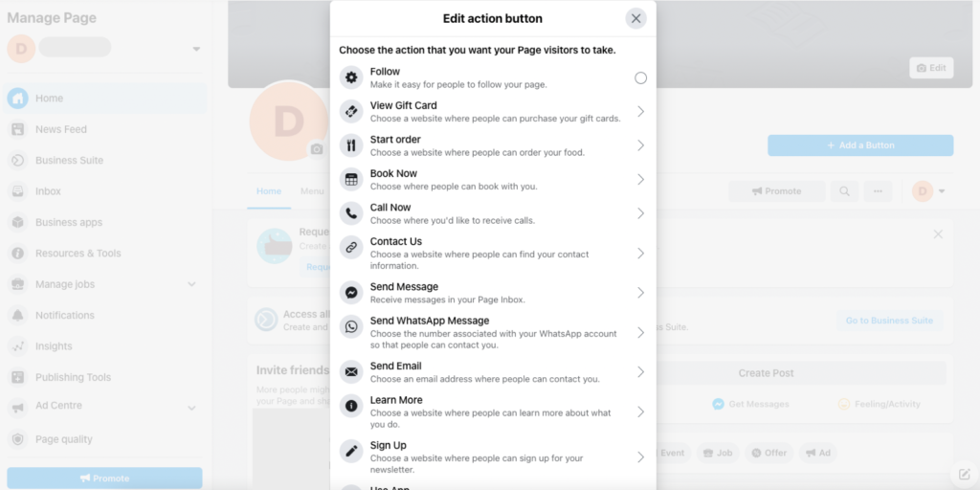Click the Learn More info icon
980x490 pixels.
[351, 406]
